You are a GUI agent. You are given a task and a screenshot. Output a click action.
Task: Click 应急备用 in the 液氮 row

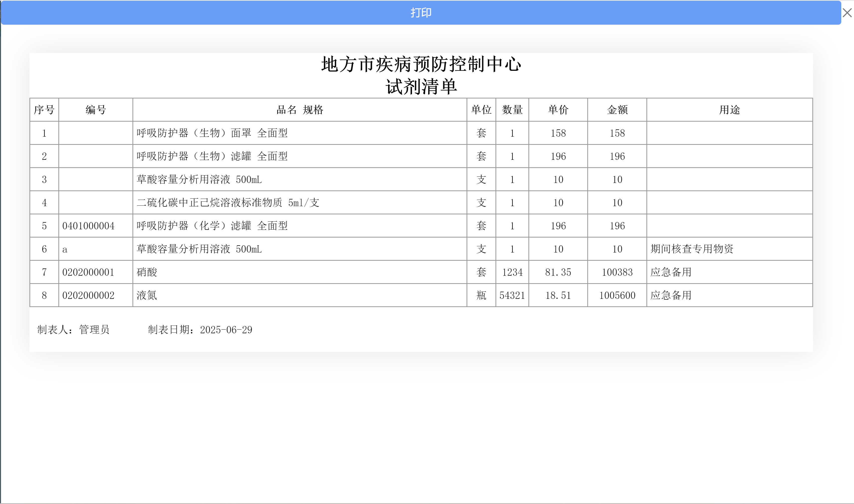(730, 295)
